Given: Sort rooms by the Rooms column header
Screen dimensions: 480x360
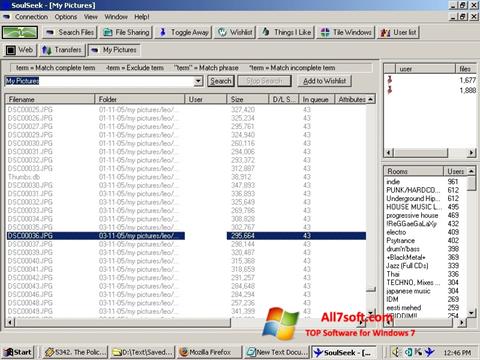Looking at the screenshot, I should coord(413,171).
